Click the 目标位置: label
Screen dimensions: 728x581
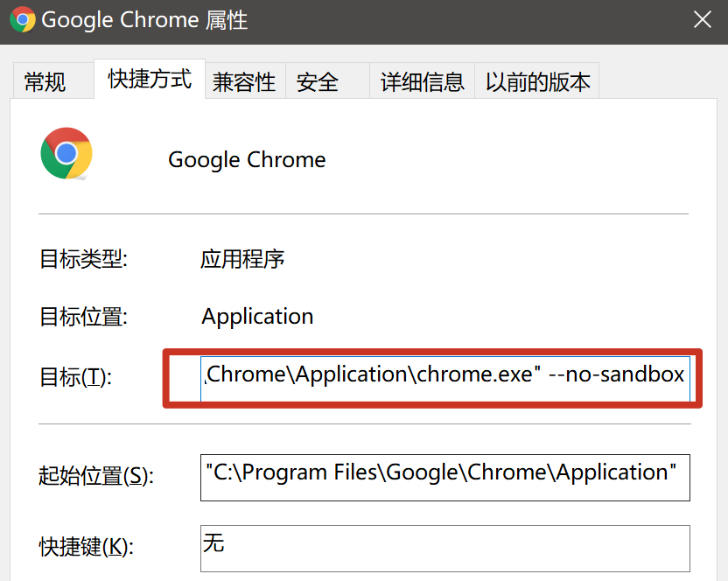coord(83,317)
